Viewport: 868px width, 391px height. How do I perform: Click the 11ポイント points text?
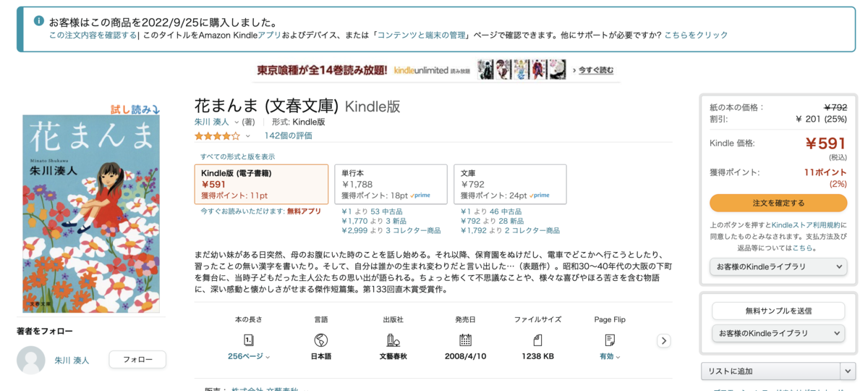coord(825,172)
